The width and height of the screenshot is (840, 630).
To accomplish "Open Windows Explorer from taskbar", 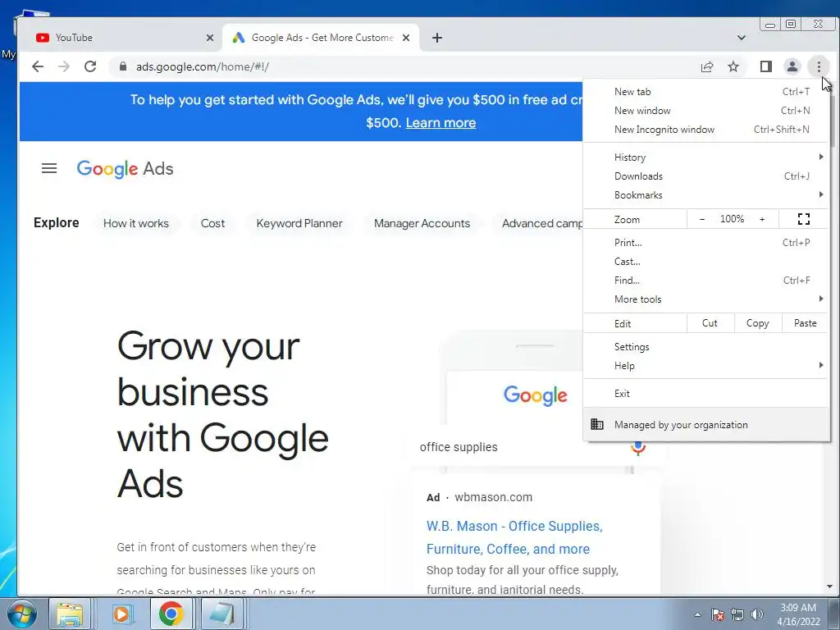I will [x=70, y=614].
